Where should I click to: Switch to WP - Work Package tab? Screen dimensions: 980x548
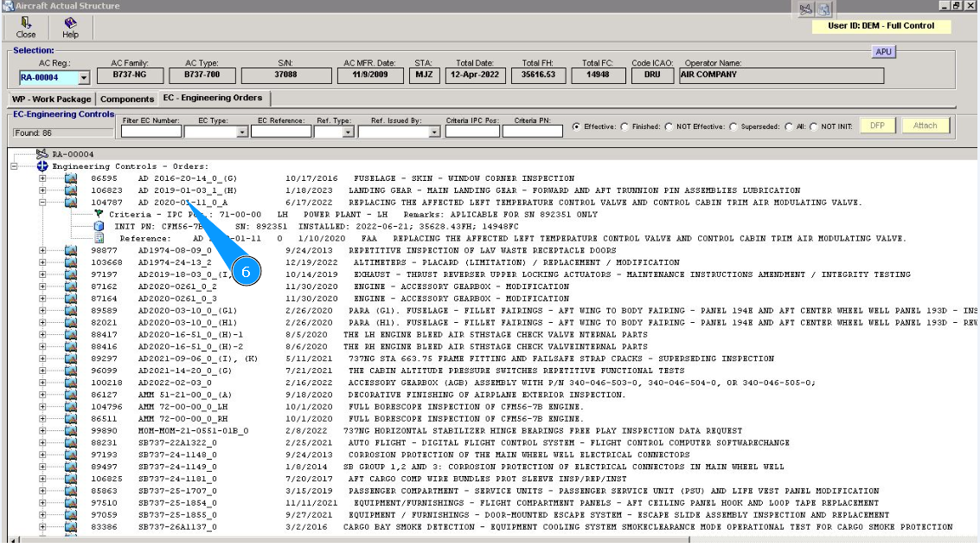click(51, 99)
